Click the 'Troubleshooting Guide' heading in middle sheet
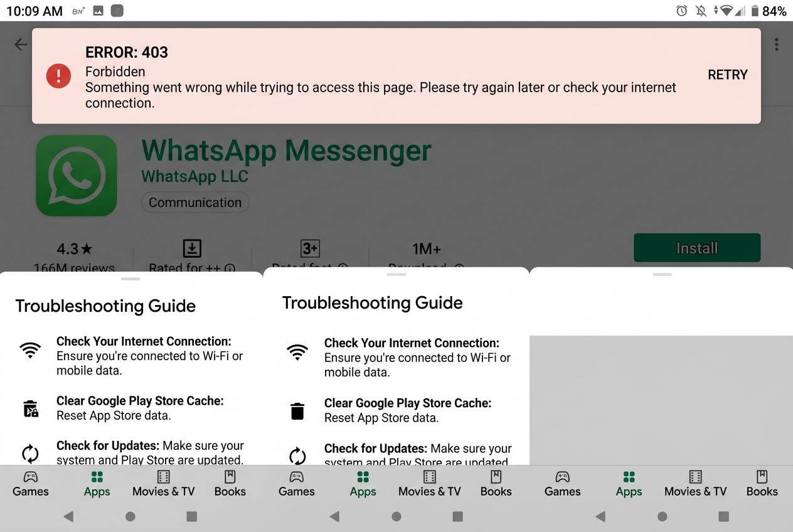 pos(373,303)
